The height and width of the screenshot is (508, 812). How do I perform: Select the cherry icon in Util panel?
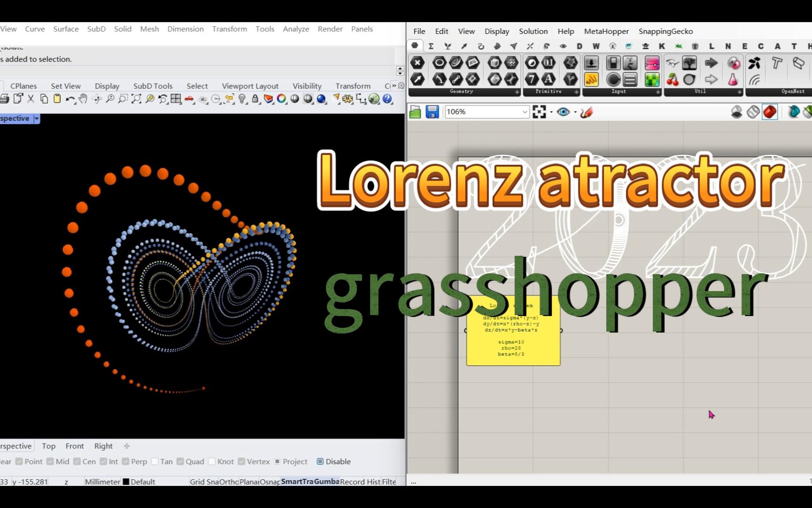(672, 79)
